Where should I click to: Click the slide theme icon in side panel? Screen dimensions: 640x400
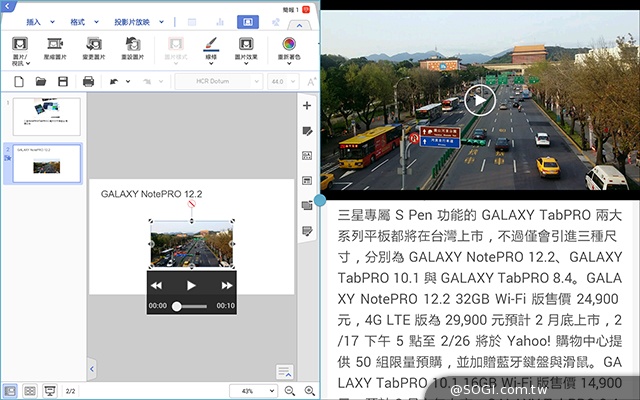(x=307, y=155)
